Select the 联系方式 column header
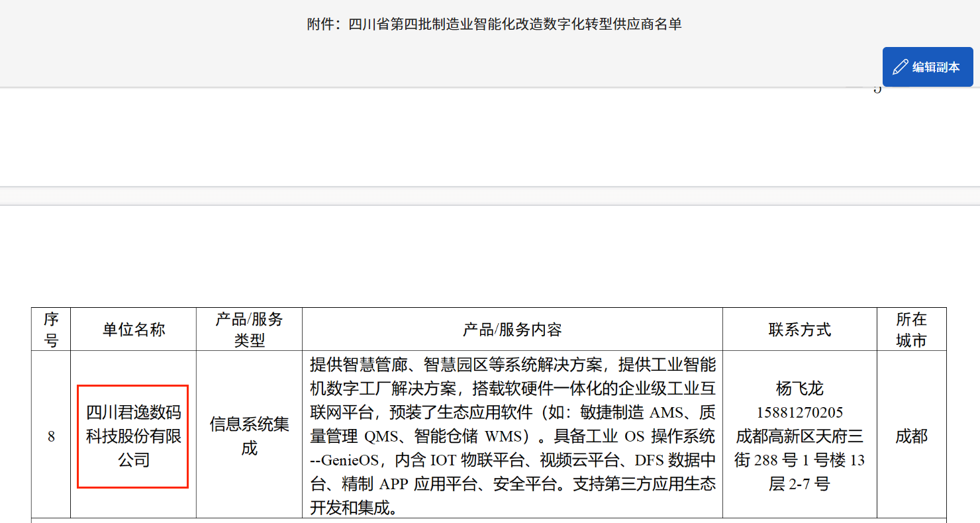This screenshot has width=980, height=523. [x=799, y=330]
